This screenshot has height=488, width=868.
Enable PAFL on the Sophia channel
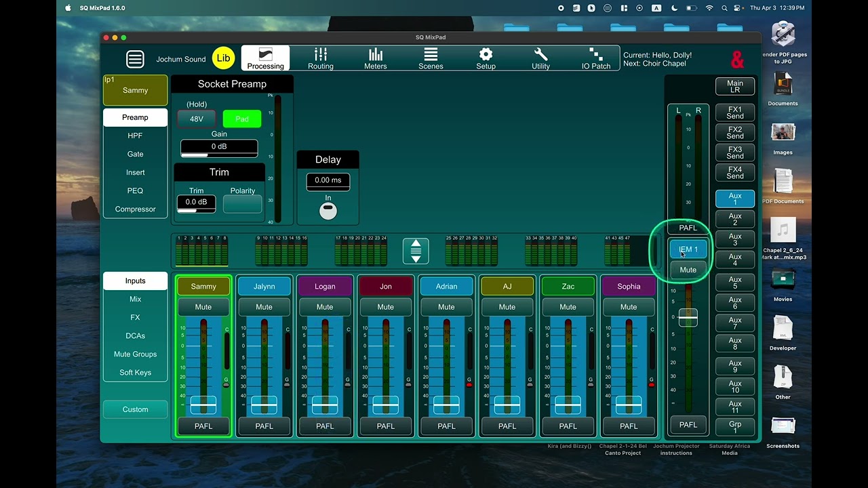point(629,426)
